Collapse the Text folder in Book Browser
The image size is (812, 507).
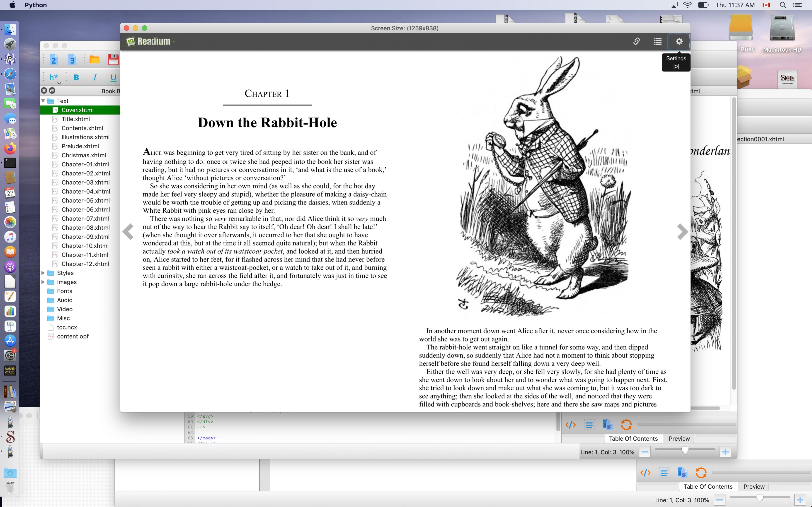(x=43, y=101)
